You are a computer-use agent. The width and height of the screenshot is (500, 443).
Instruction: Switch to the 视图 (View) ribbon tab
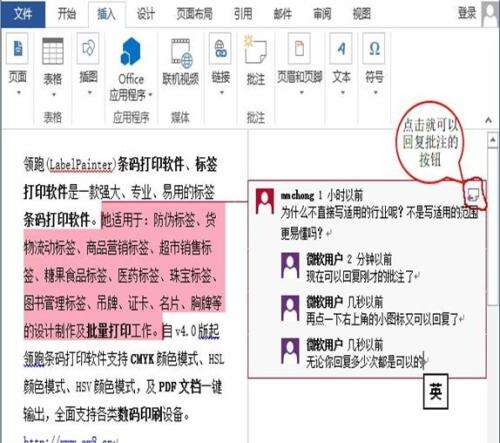[x=362, y=14]
